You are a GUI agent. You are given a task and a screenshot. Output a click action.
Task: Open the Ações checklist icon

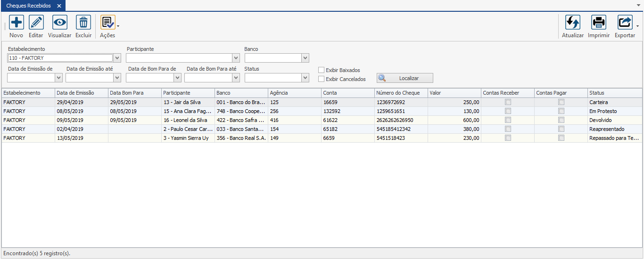[x=107, y=23]
